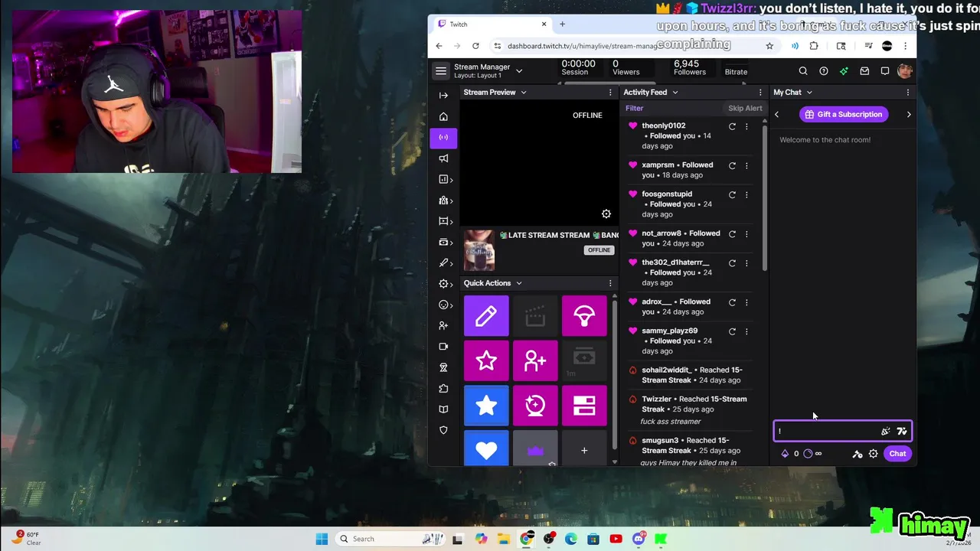980x551 pixels.
Task: Open the camera Content sidebar icon
Action: pos(443,347)
